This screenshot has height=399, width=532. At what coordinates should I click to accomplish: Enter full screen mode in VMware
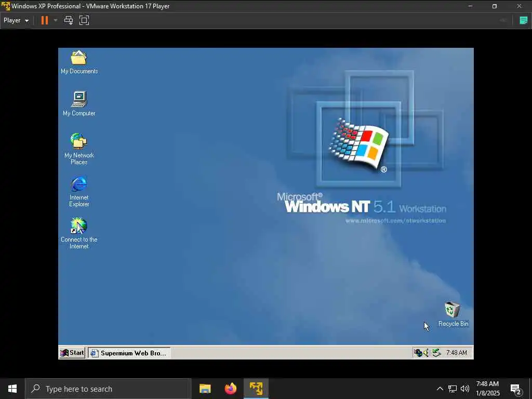point(84,20)
